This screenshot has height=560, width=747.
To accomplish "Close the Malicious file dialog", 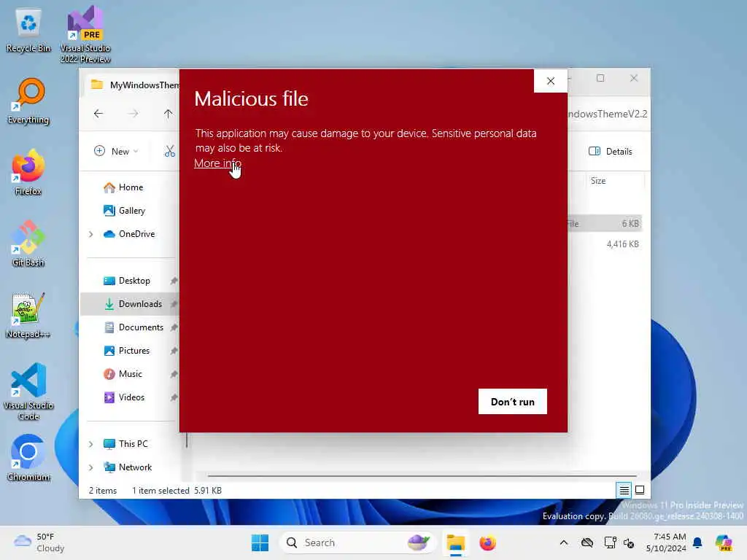I will [x=551, y=81].
